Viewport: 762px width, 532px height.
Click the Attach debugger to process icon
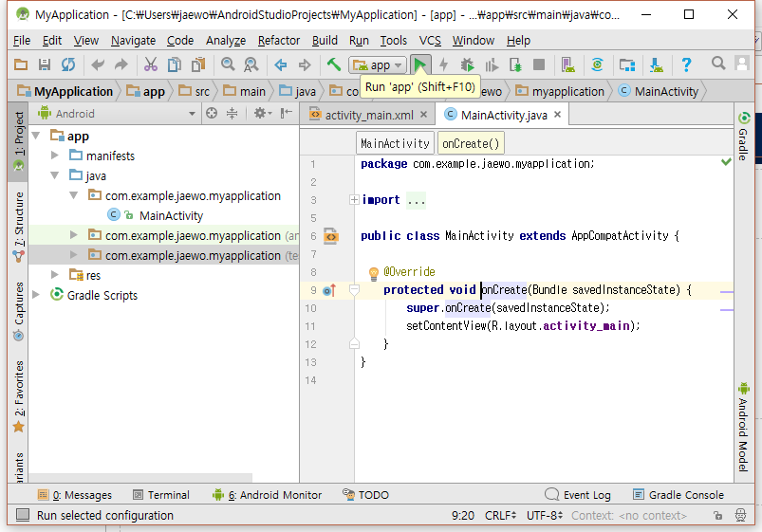pos(515,64)
